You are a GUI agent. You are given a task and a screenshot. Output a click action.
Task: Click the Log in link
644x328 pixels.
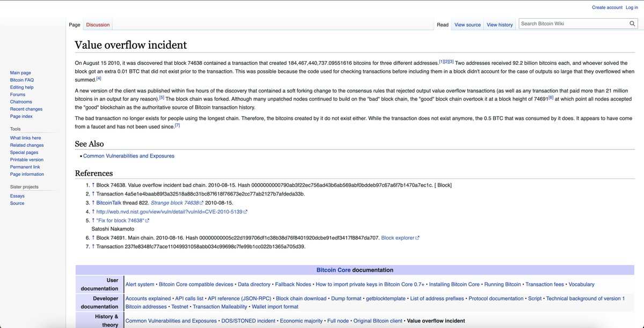point(632,8)
